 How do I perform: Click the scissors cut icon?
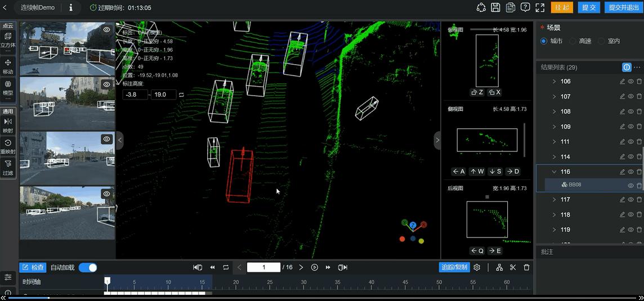point(513,267)
